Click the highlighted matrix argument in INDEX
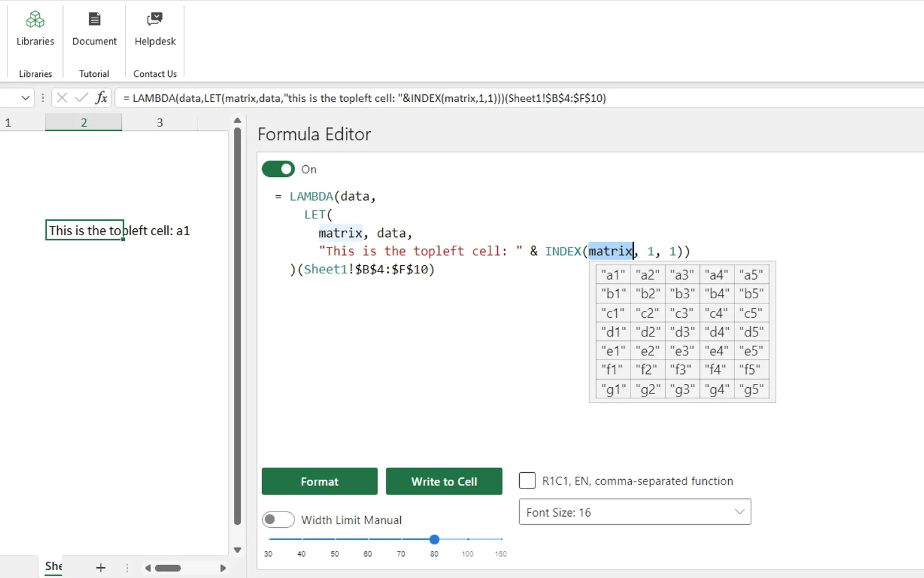The width and height of the screenshot is (924, 578). coord(610,251)
